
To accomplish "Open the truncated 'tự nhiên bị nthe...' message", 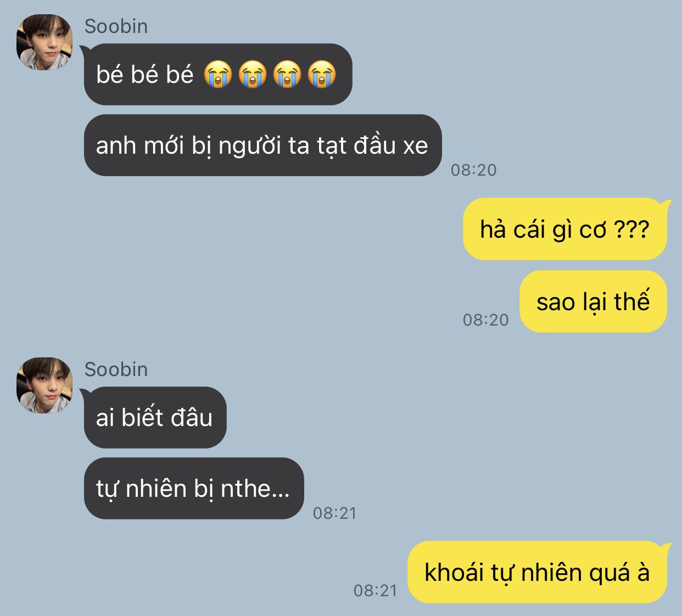I will click(194, 488).
